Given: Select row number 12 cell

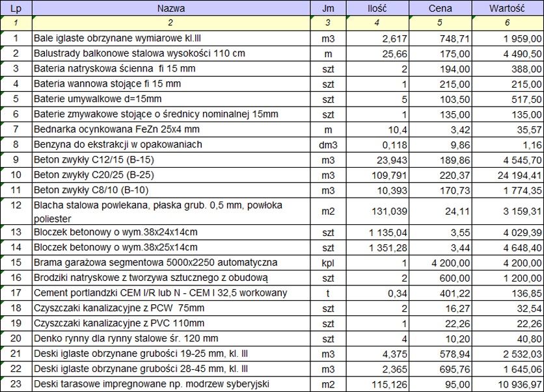Looking at the screenshot, I should tap(16, 211).
